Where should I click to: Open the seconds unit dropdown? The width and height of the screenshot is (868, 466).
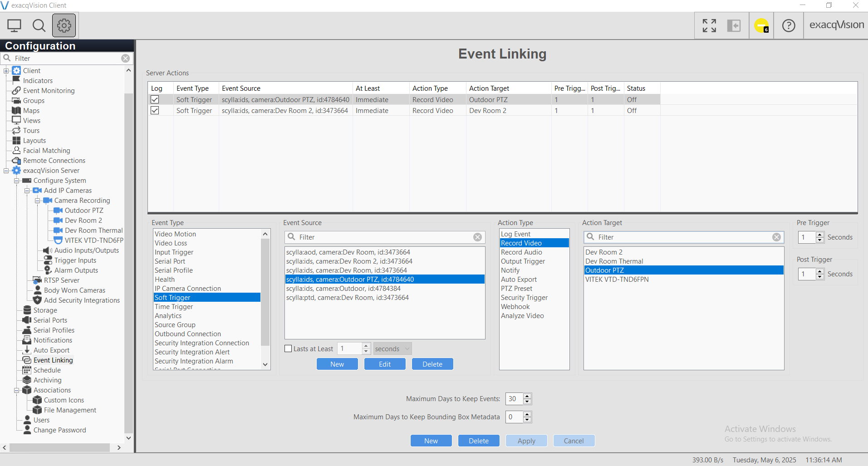tap(392, 349)
